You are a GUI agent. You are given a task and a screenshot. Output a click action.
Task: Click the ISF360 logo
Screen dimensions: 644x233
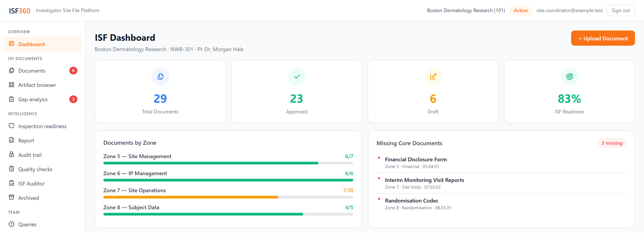[x=19, y=11]
